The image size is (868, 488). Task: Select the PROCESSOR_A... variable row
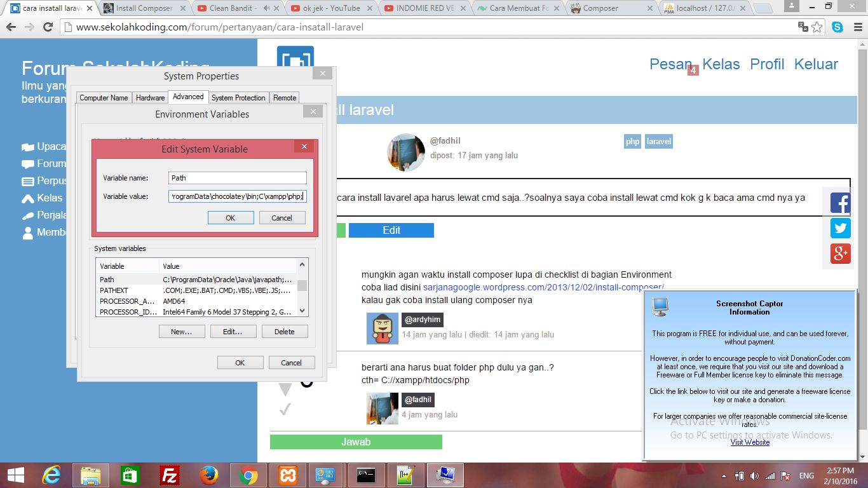pos(196,301)
